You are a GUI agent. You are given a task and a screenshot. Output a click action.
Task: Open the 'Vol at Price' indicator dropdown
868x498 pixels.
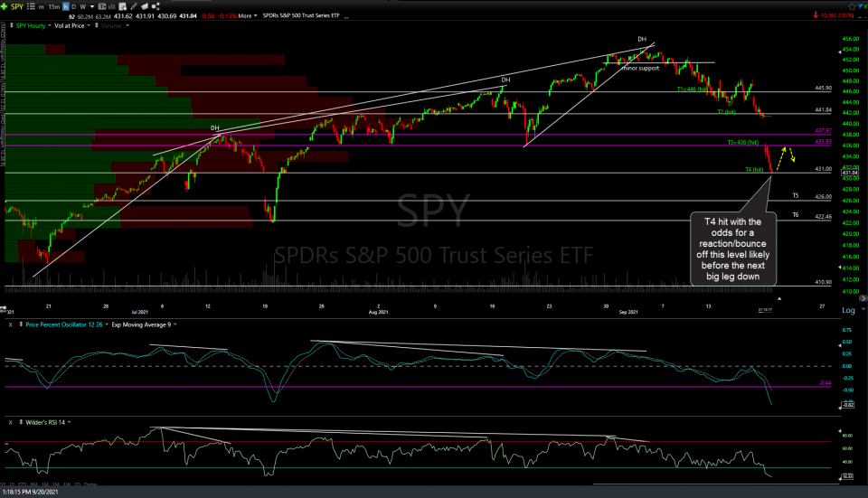click(x=89, y=25)
